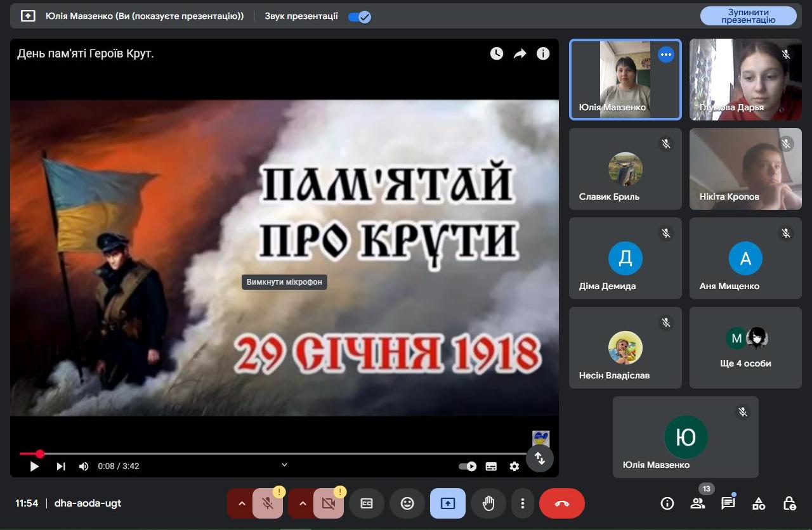Expand the video chapter chevron

tap(284, 465)
